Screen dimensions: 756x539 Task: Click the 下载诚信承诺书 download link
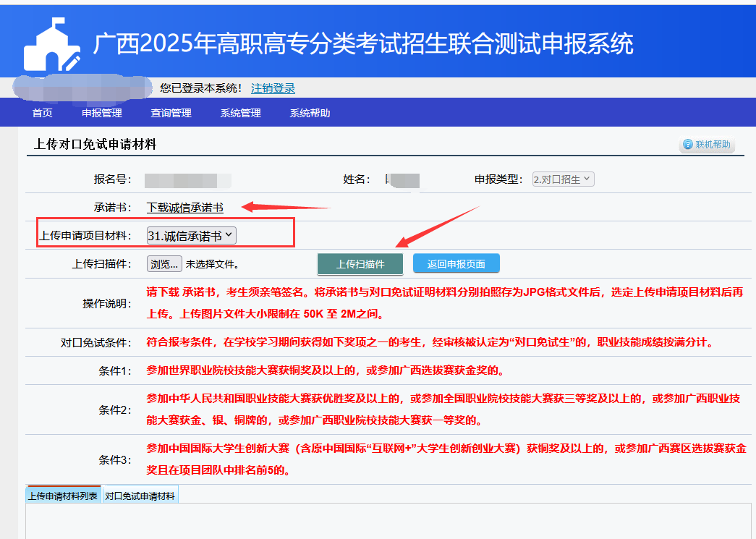185,208
